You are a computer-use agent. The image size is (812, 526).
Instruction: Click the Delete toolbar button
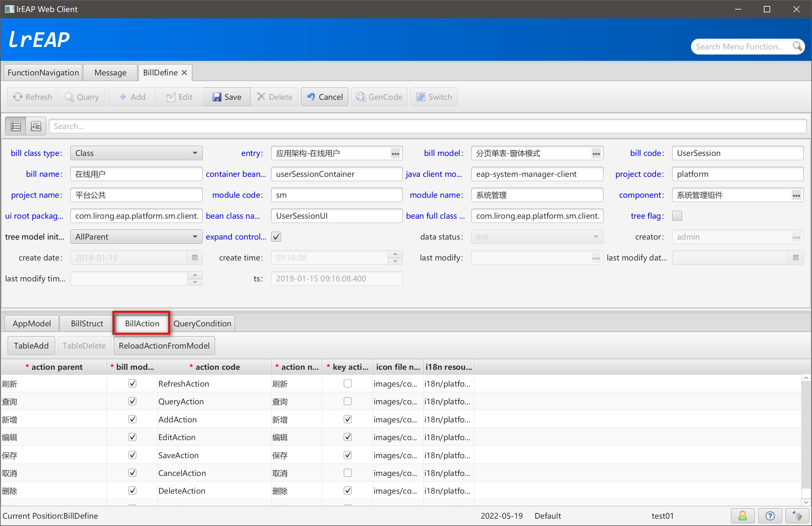coord(274,97)
